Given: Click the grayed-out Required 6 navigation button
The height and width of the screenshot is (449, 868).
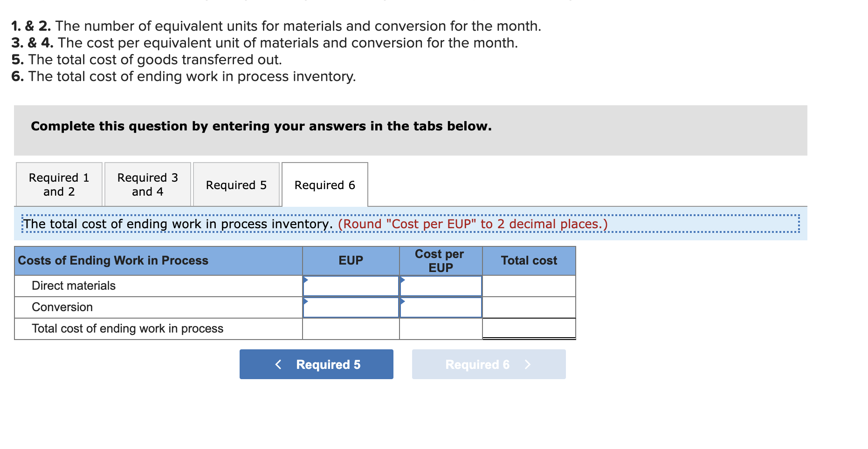Looking at the screenshot, I should click(x=488, y=364).
